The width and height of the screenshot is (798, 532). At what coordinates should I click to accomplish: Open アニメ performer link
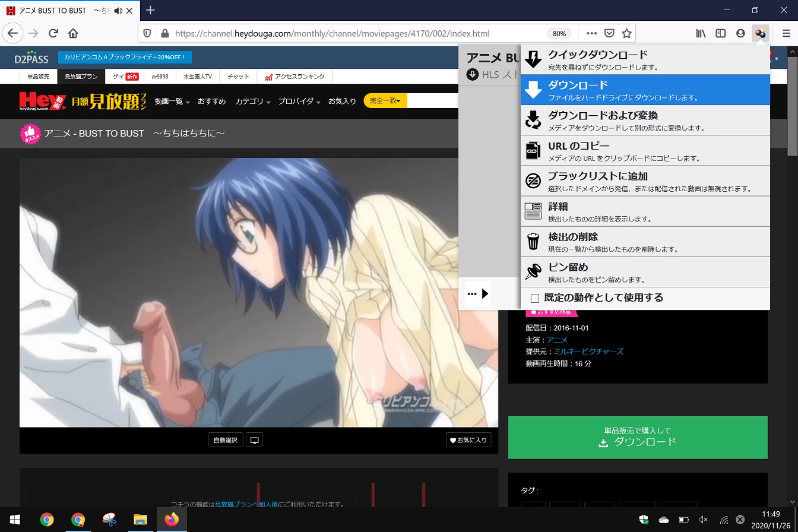click(x=557, y=340)
